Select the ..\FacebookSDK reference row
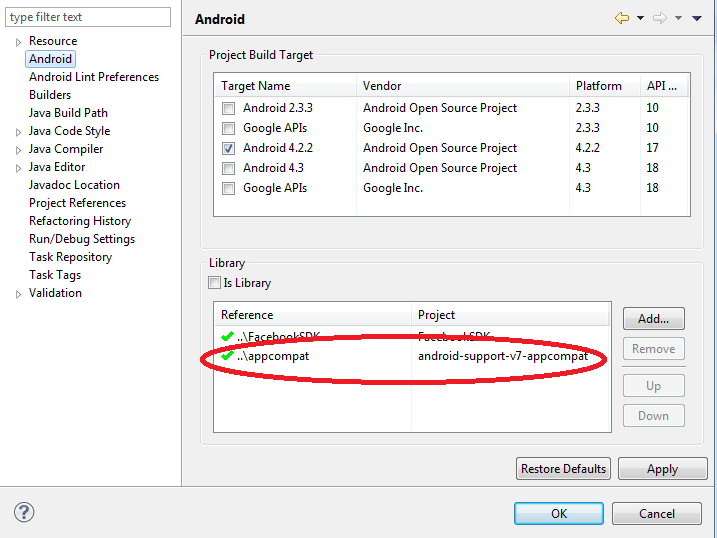 [412, 337]
